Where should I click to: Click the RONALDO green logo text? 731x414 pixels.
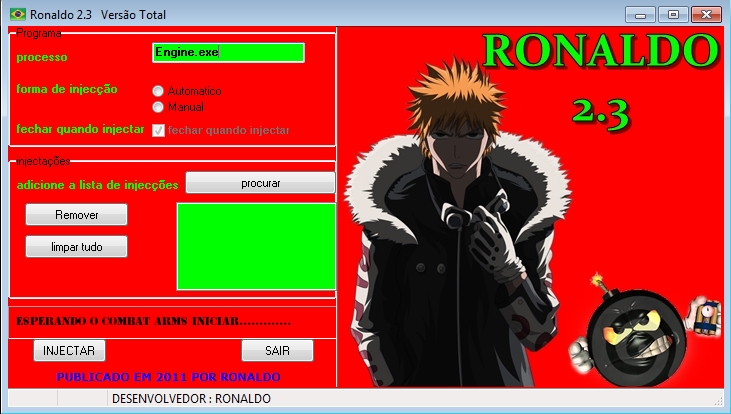601,50
